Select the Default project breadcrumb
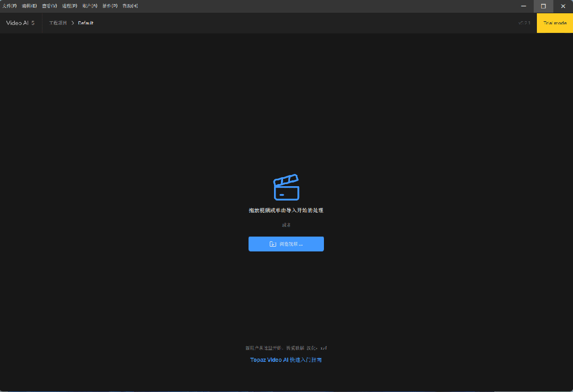The height and width of the screenshot is (392, 573). [85, 23]
